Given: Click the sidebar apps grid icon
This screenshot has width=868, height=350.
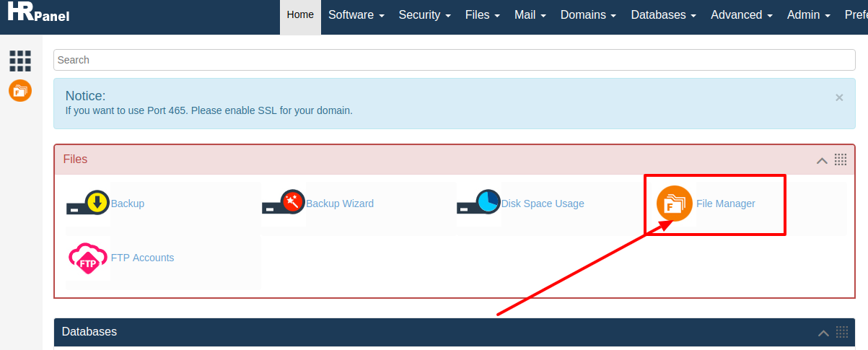Looking at the screenshot, I should click(20, 61).
